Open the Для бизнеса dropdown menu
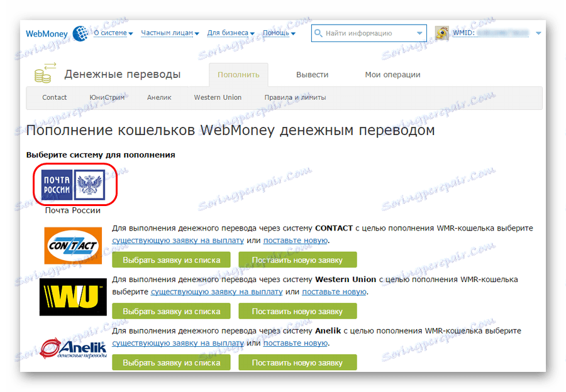 tap(231, 33)
